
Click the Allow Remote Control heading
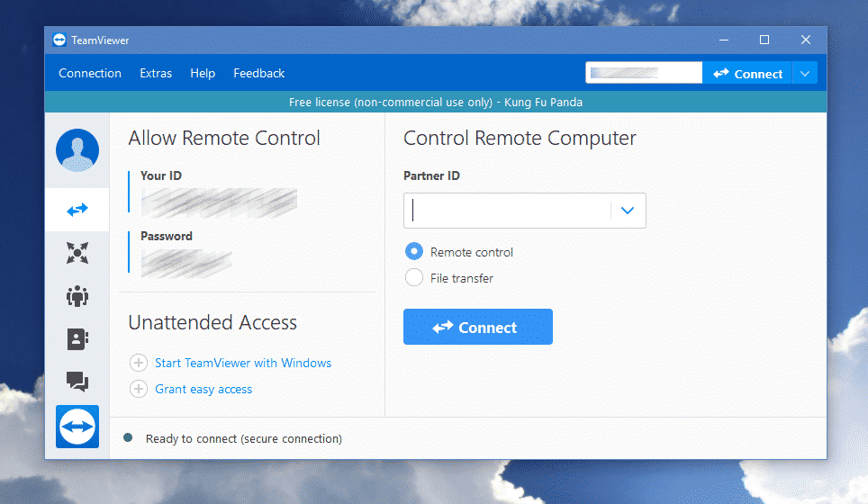pyautogui.click(x=224, y=138)
